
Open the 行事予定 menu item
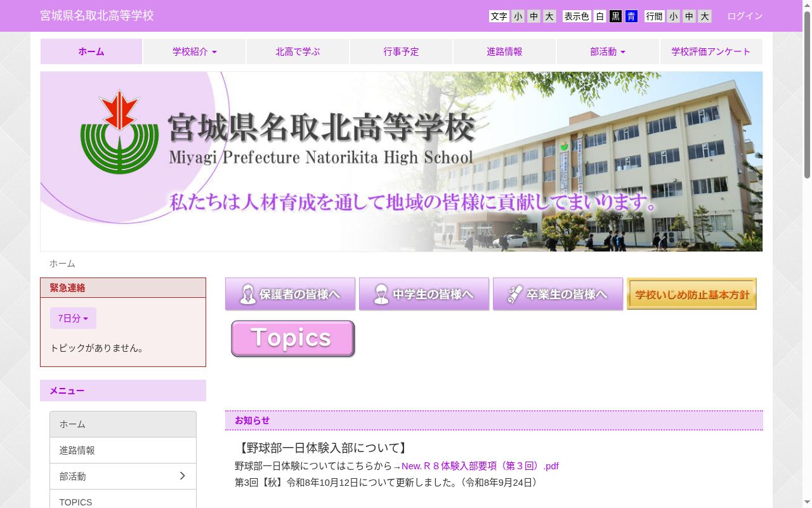pyautogui.click(x=401, y=51)
